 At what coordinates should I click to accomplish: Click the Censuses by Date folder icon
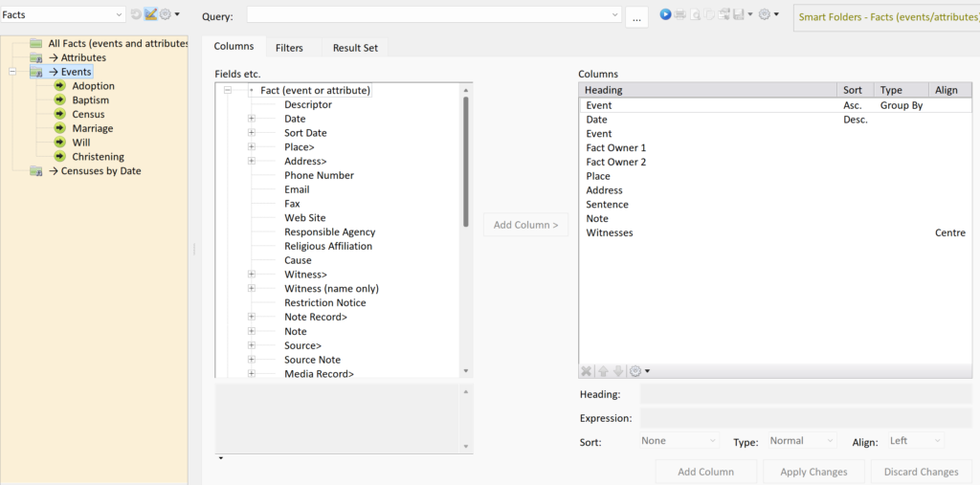36,171
